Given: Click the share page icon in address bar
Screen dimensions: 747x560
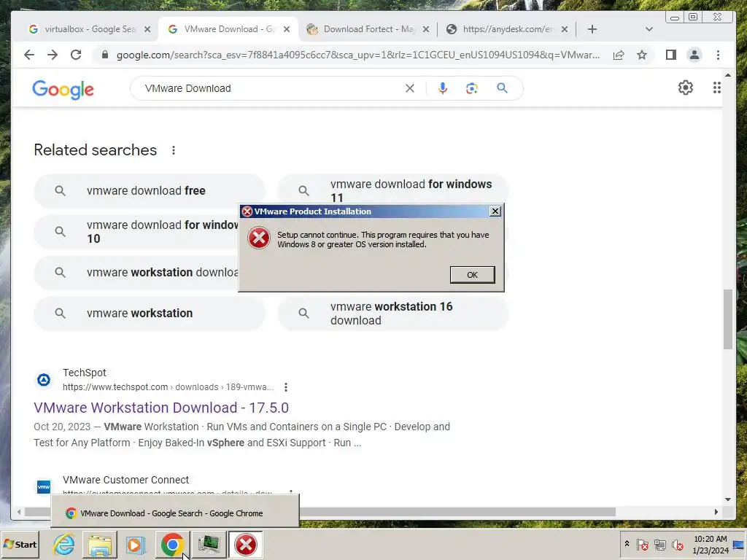Looking at the screenshot, I should pyautogui.click(x=619, y=55).
